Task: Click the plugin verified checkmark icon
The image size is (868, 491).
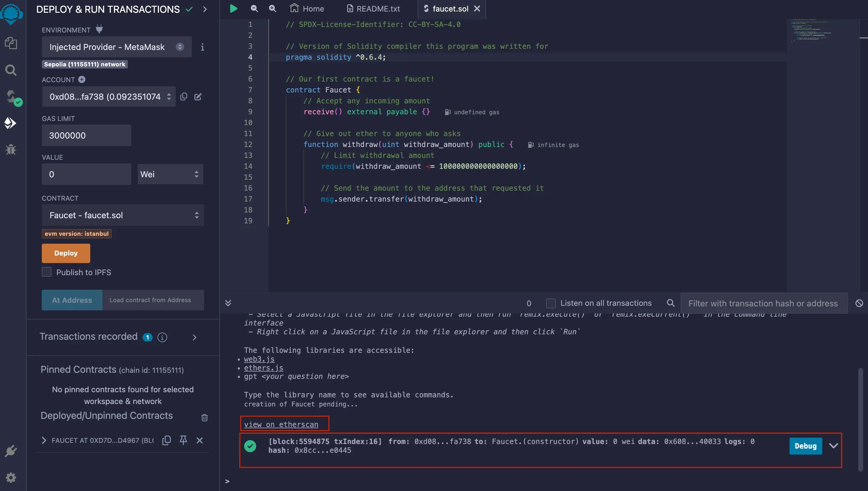Action: click(189, 9)
